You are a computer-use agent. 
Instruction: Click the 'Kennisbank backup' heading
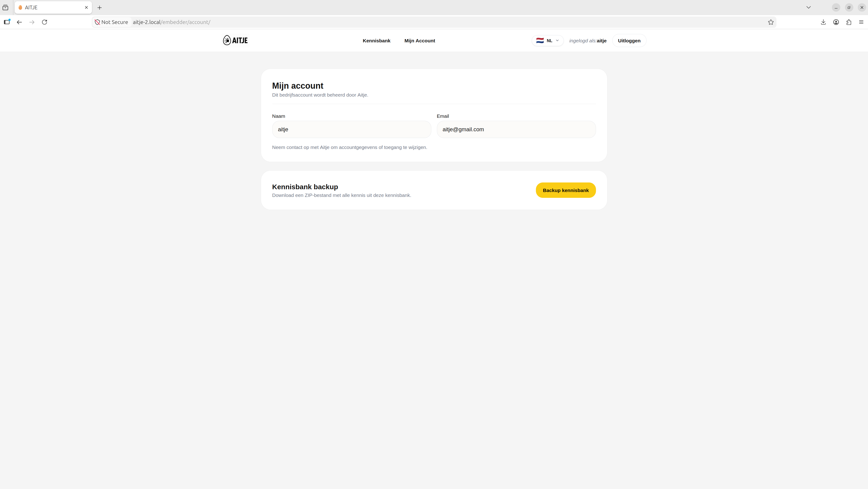coord(305,187)
